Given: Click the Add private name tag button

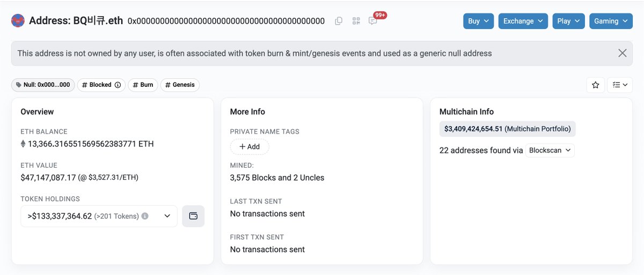Looking at the screenshot, I should 250,147.
